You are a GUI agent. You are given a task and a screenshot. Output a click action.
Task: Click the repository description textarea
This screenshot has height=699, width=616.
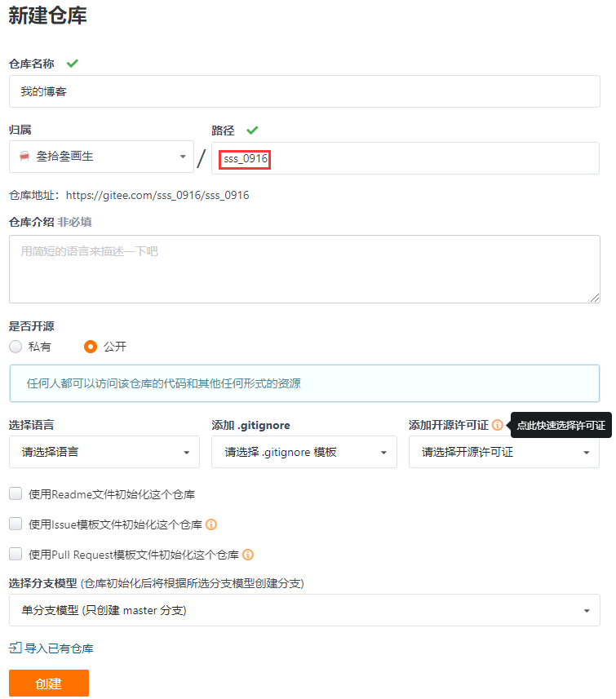coord(304,269)
